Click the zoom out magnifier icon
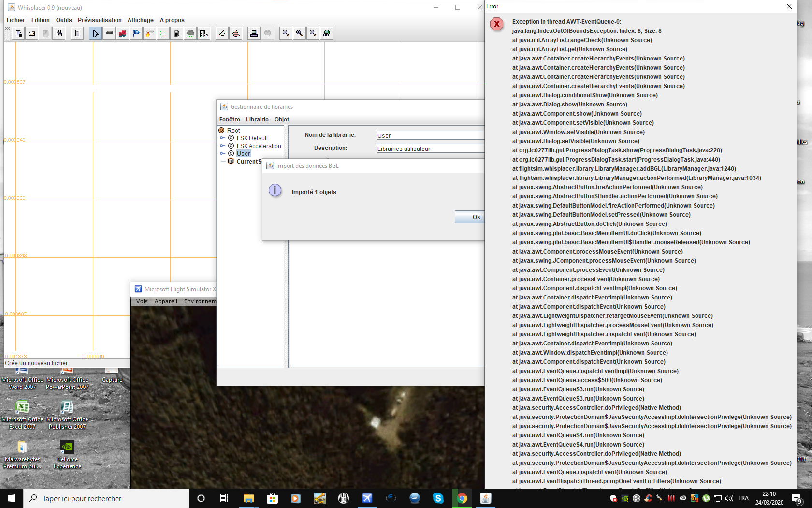The width and height of the screenshot is (812, 508). (313, 33)
